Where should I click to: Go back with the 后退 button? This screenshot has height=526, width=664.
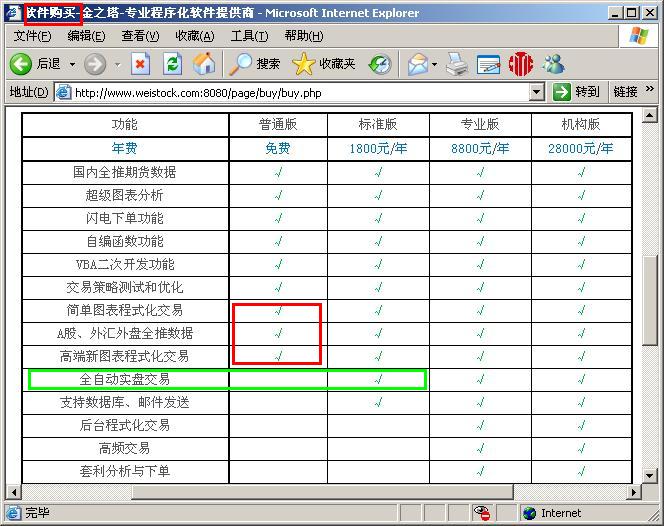(x=35, y=64)
